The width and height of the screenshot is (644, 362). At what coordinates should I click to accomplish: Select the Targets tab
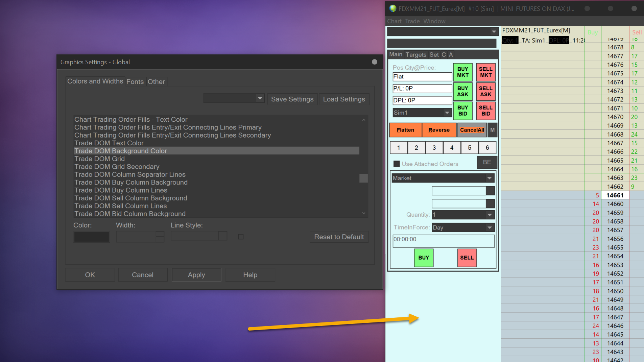[x=416, y=55]
